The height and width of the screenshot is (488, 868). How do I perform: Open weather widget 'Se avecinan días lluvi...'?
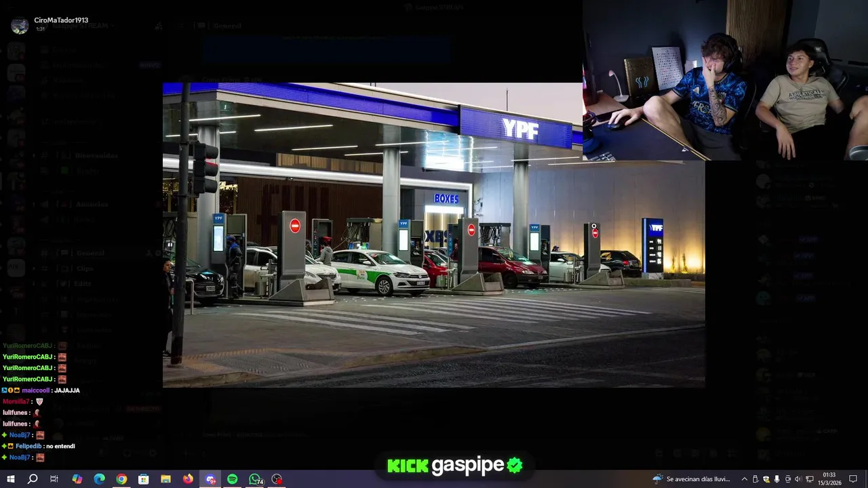[692, 479]
